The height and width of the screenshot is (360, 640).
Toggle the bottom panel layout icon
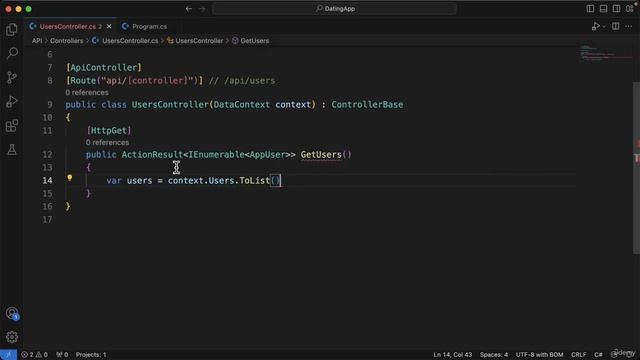pos(603,9)
